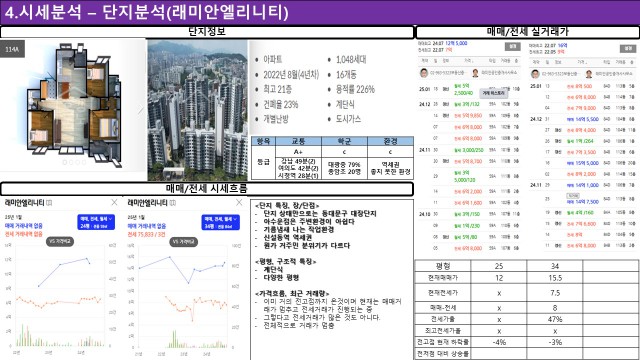Click the info icon beside left 래미안엘리니티 title
The height and width of the screenshot is (360, 640).
(x=49, y=203)
